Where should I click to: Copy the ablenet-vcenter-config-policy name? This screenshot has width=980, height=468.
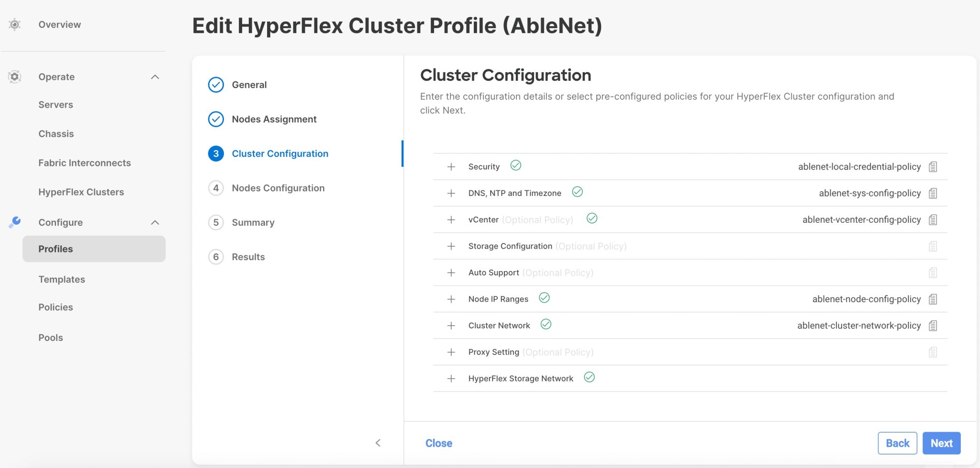coord(933,219)
